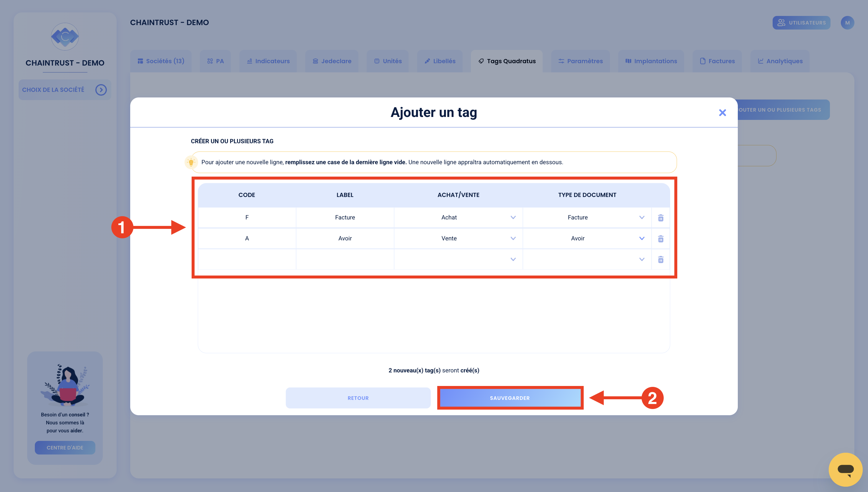Delete the empty last tag row
868x492 pixels.
pyautogui.click(x=661, y=259)
